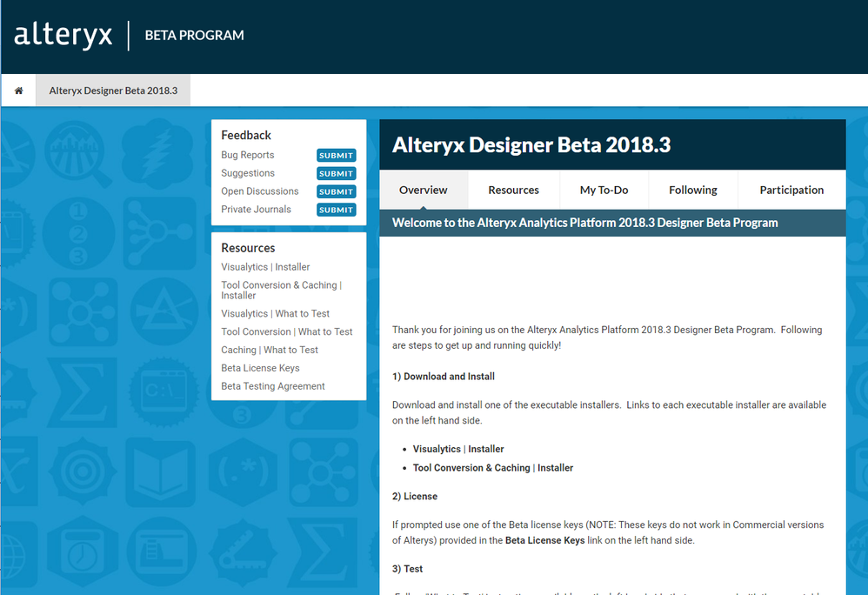Click the home icon in breadcrumb
The height and width of the screenshot is (595, 868).
click(19, 90)
